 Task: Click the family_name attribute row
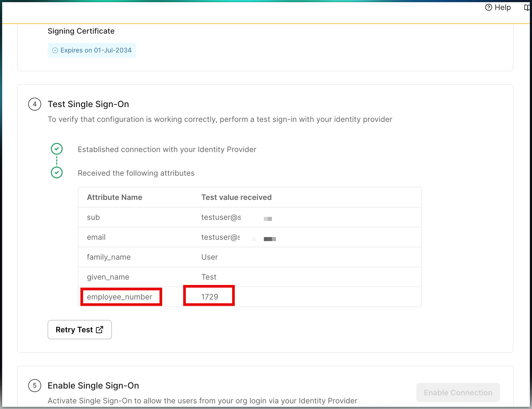coord(109,257)
